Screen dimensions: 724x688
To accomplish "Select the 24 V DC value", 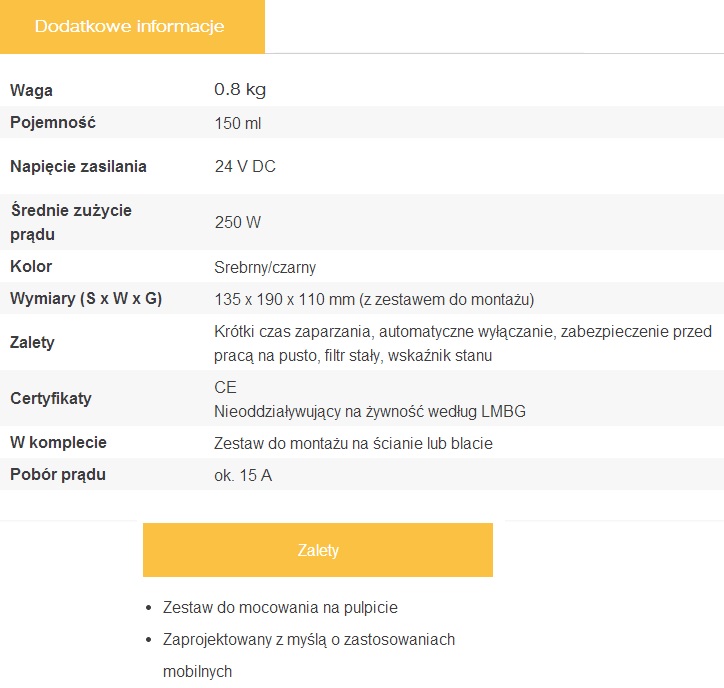I will (x=245, y=167).
